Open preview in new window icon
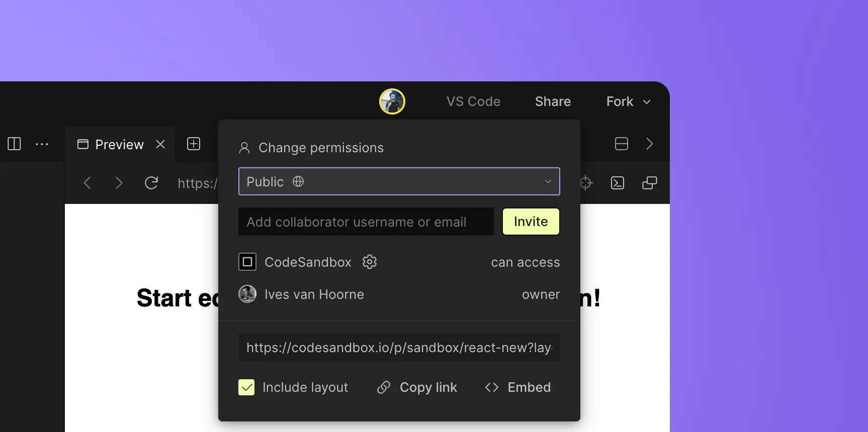The width and height of the screenshot is (868, 432). (649, 182)
